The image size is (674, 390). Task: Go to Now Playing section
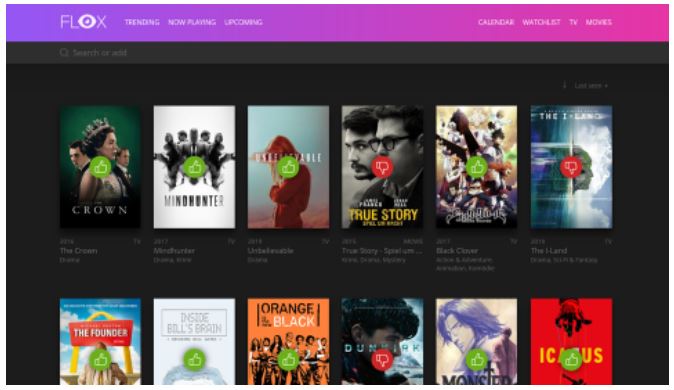click(x=192, y=22)
